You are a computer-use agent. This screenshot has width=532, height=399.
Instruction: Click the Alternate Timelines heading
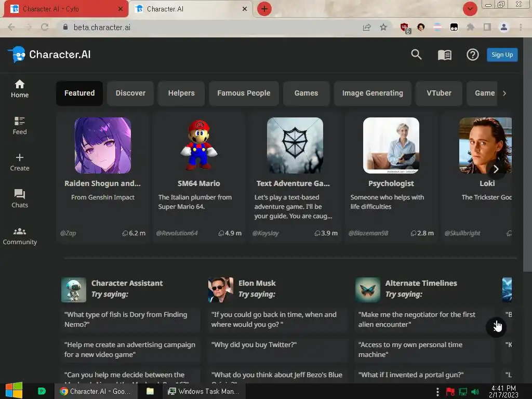click(x=421, y=283)
